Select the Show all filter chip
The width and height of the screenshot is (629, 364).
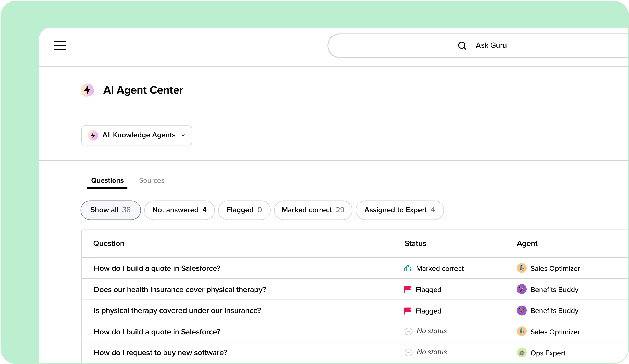[x=110, y=210]
